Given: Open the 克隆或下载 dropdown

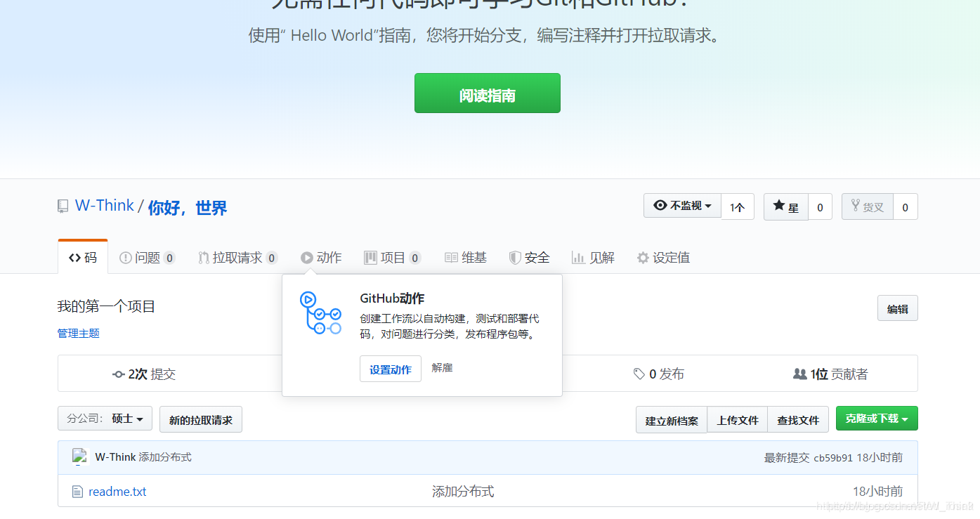Looking at the screenshot, I should [x=877, y=419].
